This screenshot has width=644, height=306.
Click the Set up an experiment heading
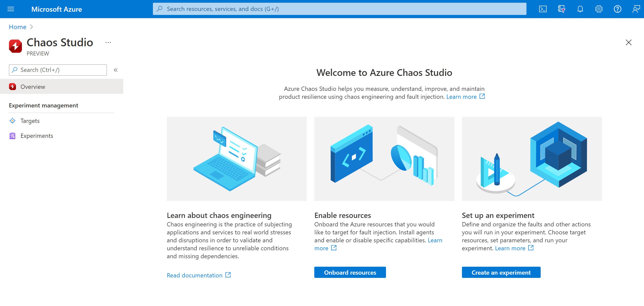[498, 215]
